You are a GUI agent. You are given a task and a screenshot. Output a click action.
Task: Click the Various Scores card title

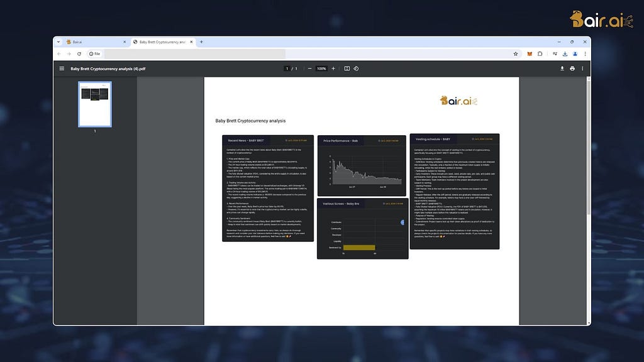[x=341, y=204]
